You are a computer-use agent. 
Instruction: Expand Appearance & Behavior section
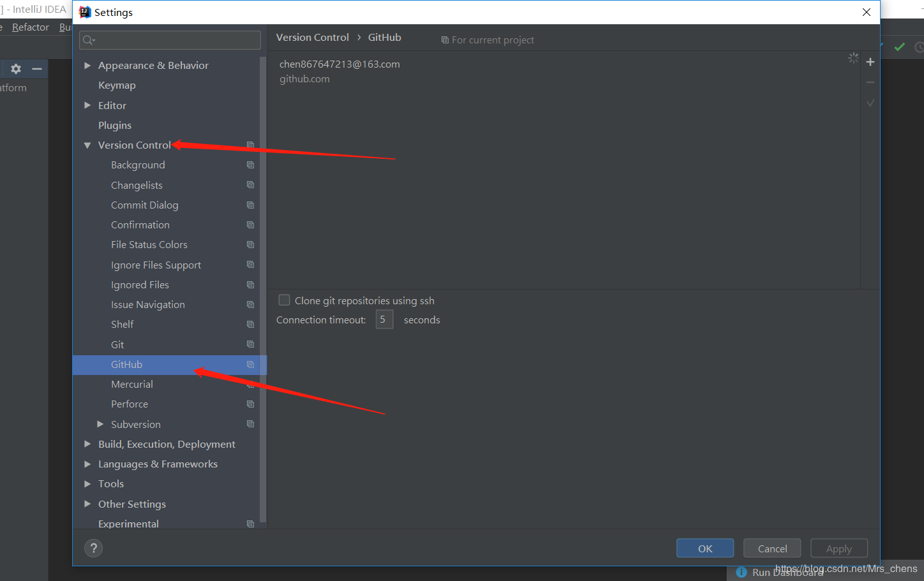(x=87, y=65)
